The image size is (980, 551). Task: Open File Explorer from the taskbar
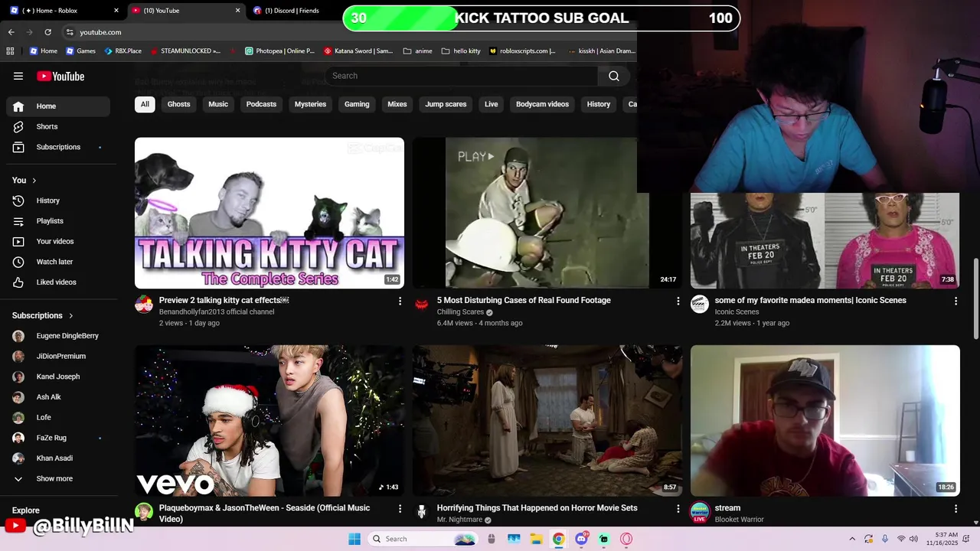[536, 539]
